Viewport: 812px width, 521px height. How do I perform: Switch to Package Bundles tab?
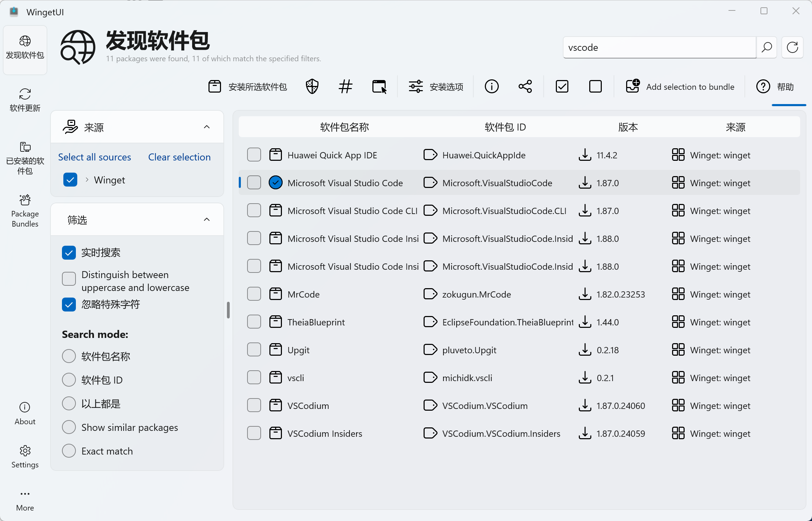pos(25,211)
